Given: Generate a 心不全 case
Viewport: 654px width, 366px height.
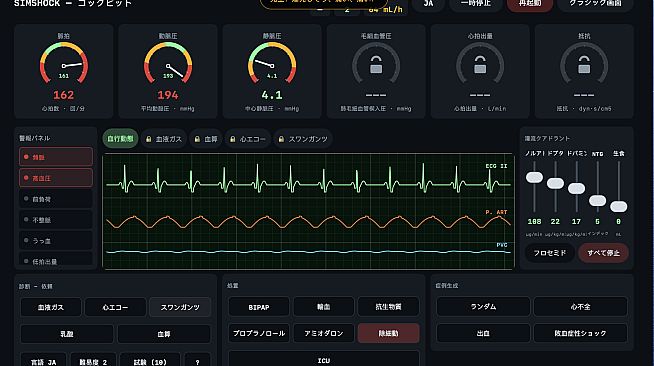Looking at the screenshot, I should (x=581, y=307).
